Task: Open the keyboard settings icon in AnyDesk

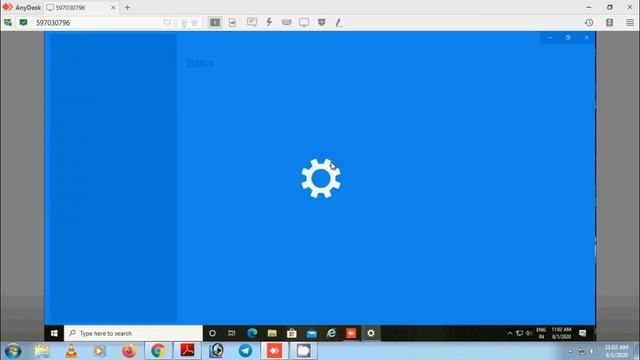Action: pyautogui.click(x=287, y=22)
